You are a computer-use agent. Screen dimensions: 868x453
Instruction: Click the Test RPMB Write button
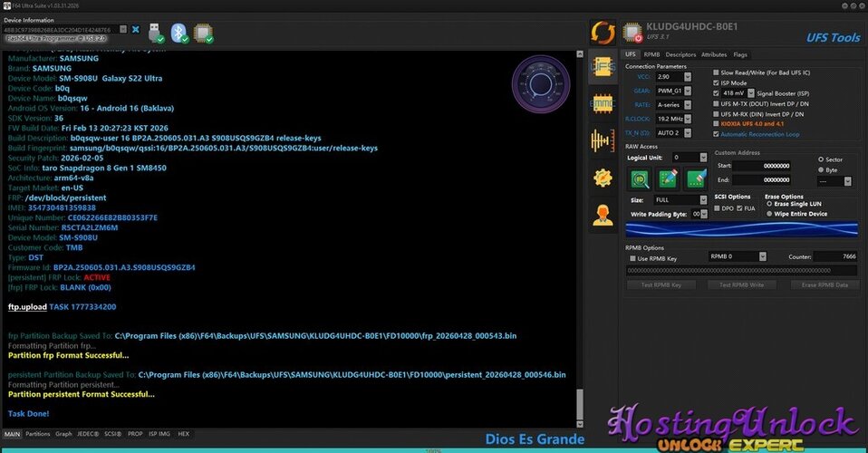741,284
